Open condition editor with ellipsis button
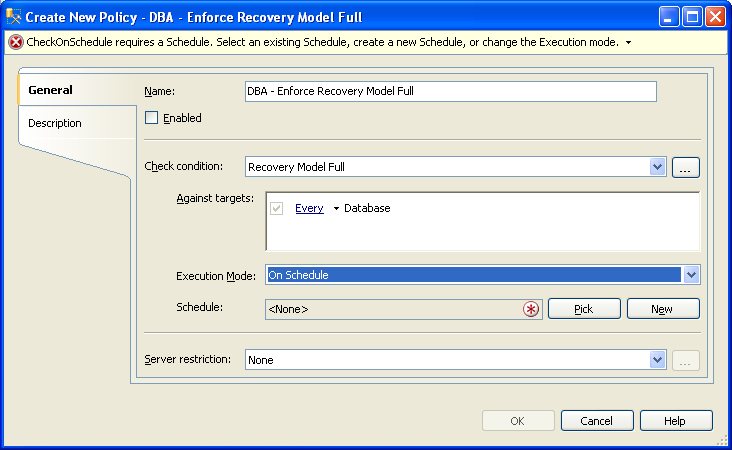Image resolution: width=732 pixels, height=450 pixels. pyautogui.click(x=685, y=167)
